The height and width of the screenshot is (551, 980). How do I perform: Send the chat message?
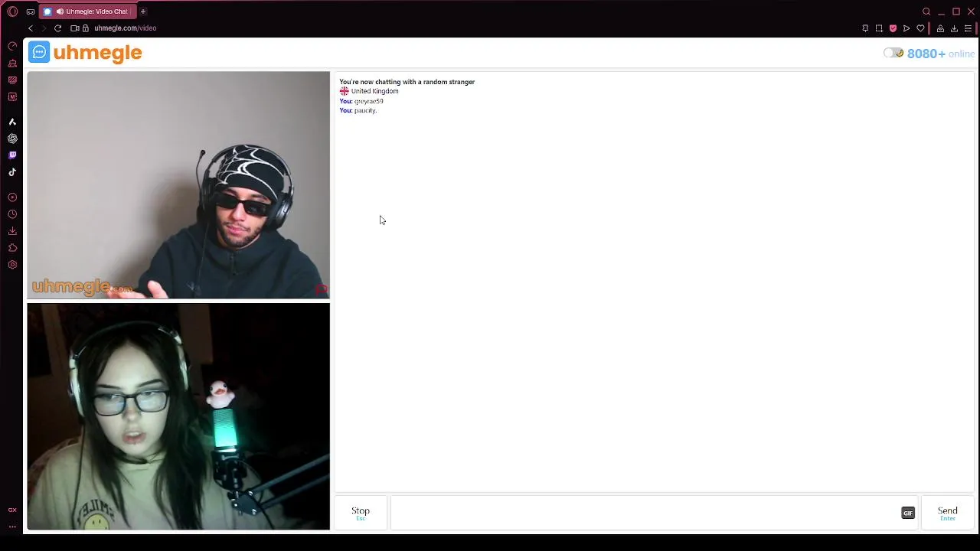coord(948,513)
